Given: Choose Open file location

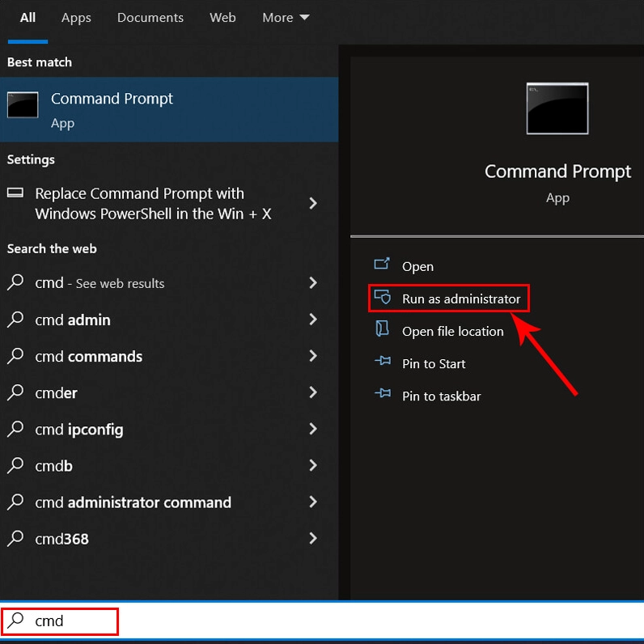Looking at the screenshot, I should click(x=452, y=332).
